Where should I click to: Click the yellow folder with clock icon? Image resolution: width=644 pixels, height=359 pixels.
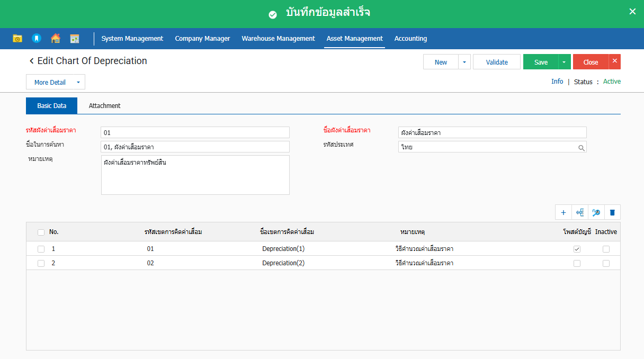coord(17,39)
